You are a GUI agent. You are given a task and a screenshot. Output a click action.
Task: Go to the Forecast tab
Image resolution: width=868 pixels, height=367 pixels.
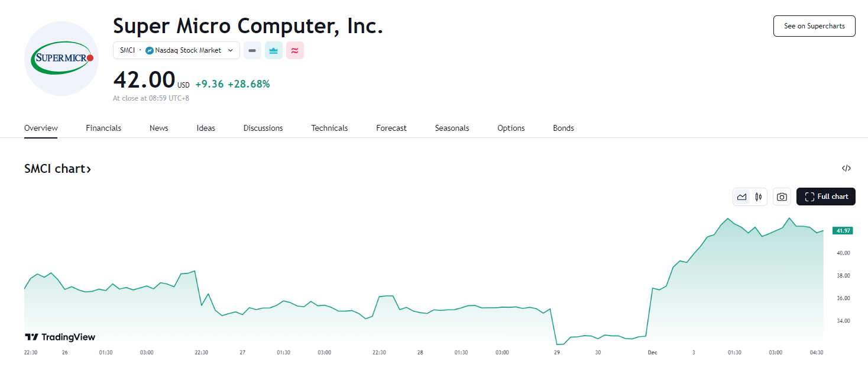coord(391,128)
